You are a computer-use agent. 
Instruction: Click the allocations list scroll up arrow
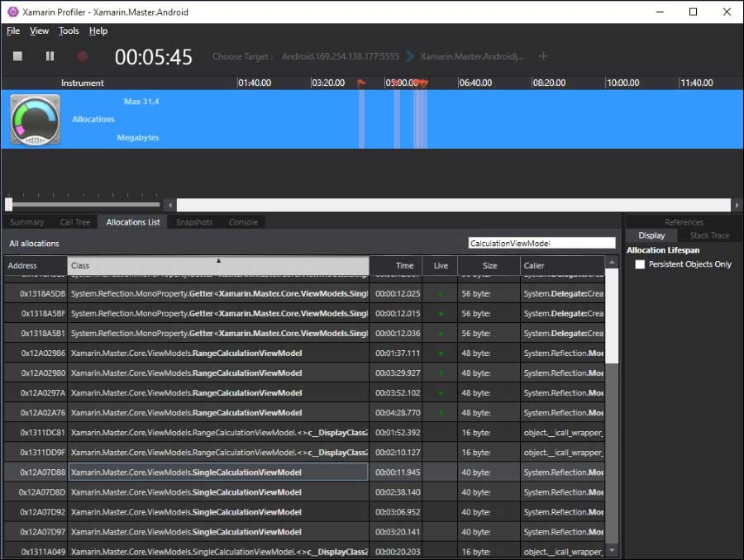[612, 262]
